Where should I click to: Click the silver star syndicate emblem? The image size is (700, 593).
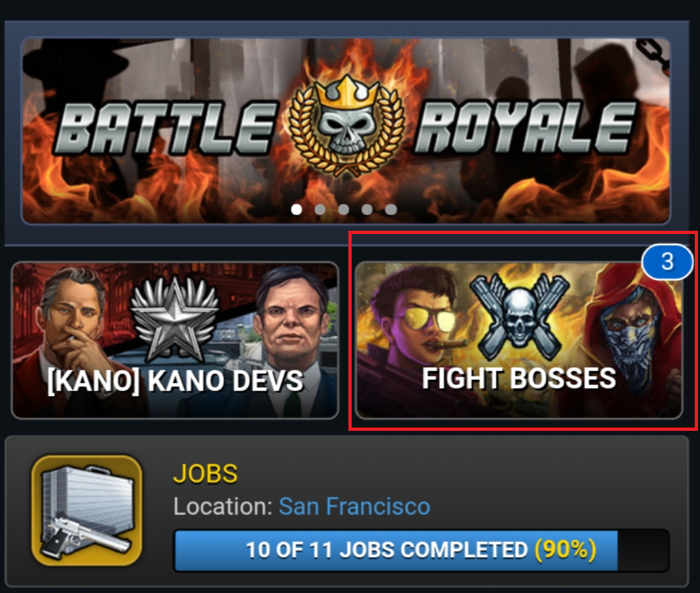[175, 318]
